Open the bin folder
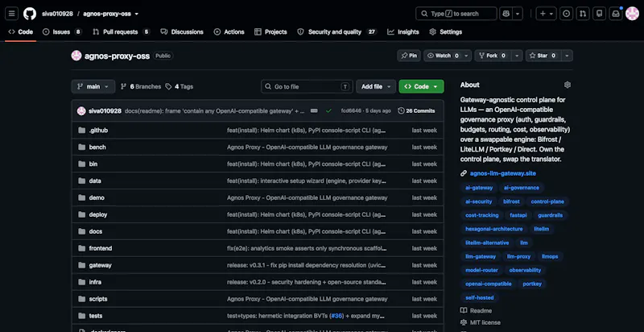The height and width of the screenshot is (332, 644). pyautogui.click(x=93, y=164)
